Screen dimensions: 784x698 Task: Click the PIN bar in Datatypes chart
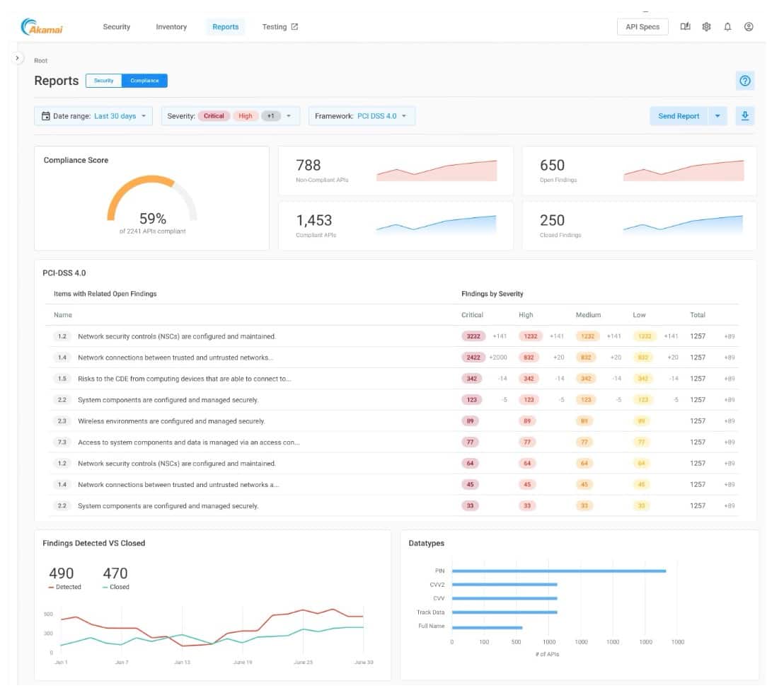coord(558,571)
